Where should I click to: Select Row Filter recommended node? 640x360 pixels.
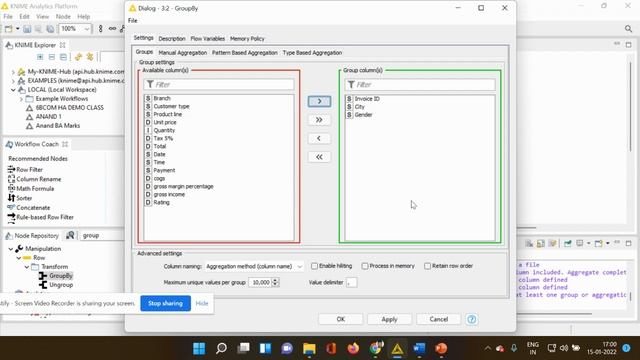point(29,169)
